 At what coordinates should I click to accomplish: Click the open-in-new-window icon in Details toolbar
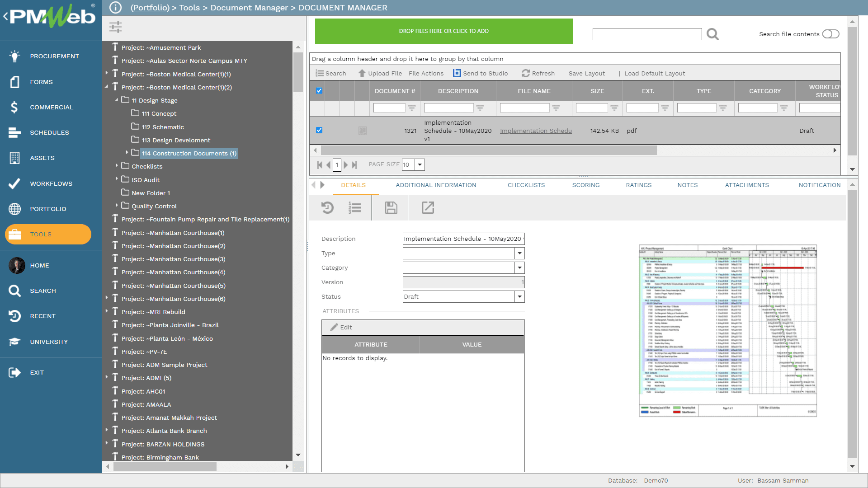click(x=428, y=208)
